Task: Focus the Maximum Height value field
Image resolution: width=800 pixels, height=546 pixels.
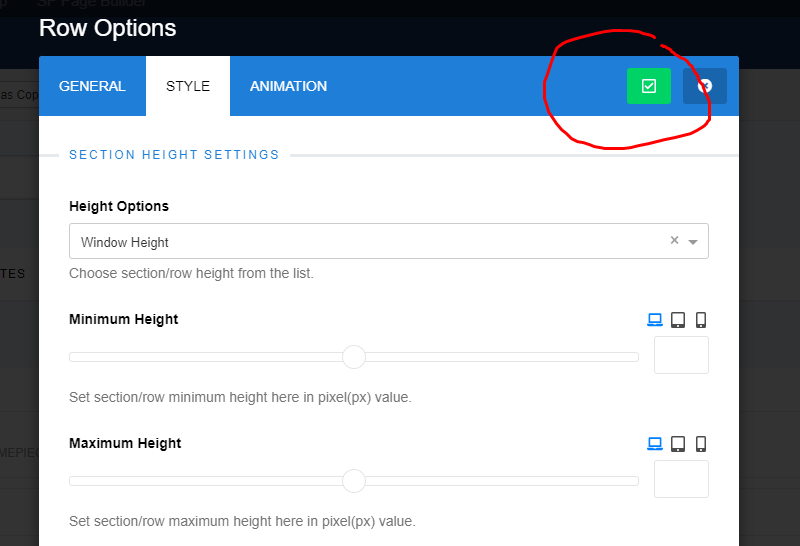Action: (681, 479)
